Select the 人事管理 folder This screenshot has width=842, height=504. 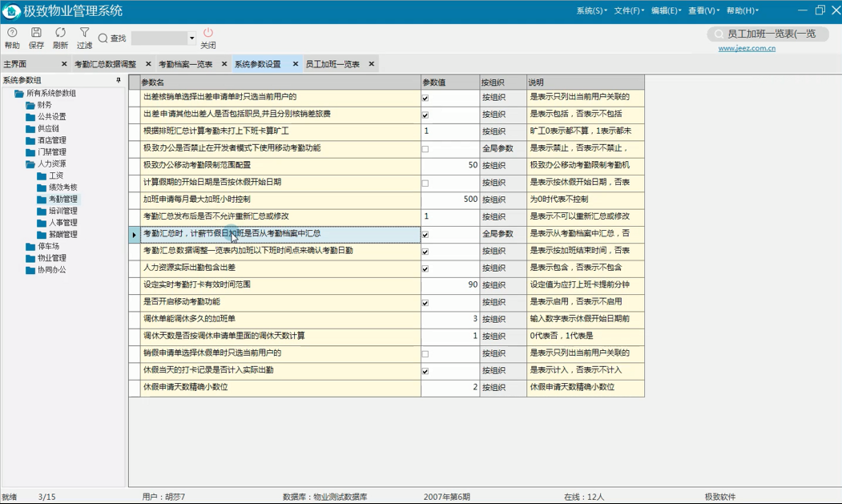click(57, 223)
